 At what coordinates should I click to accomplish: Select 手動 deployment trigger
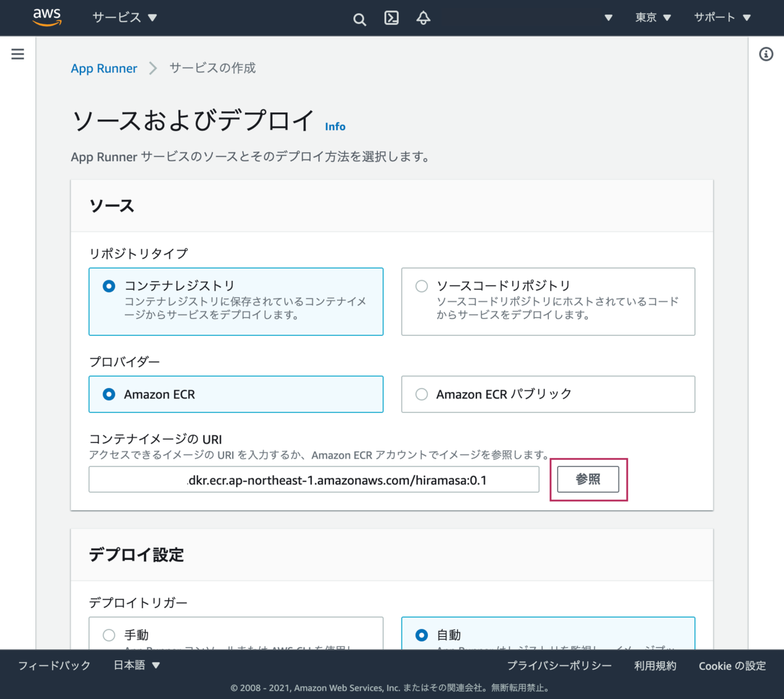point(236,634)
